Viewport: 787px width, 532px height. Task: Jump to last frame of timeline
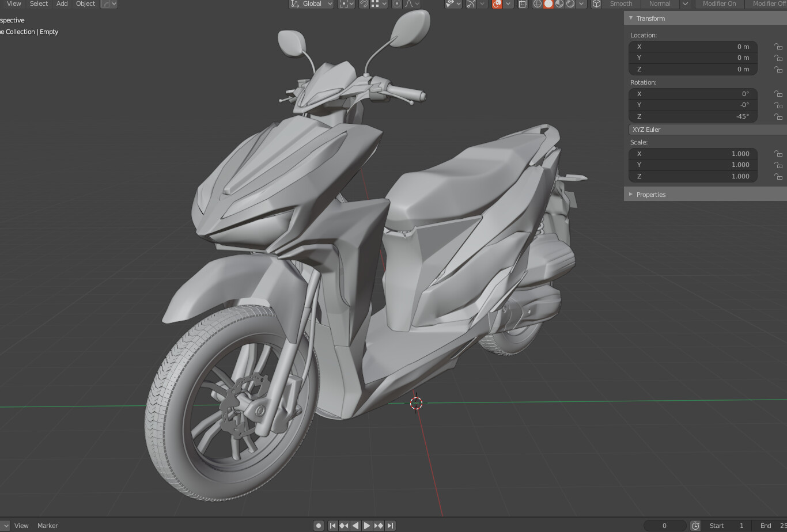pyautogui.click(x=390, y=525)
